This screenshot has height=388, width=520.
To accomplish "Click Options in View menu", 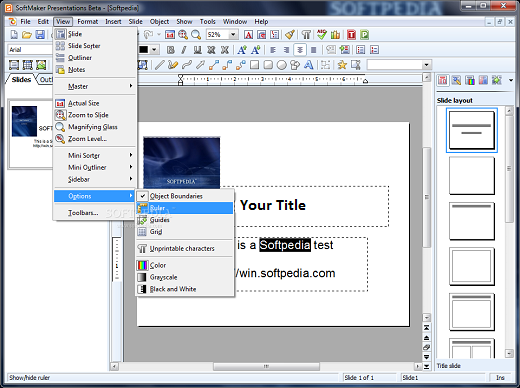I will coord(95,196).
